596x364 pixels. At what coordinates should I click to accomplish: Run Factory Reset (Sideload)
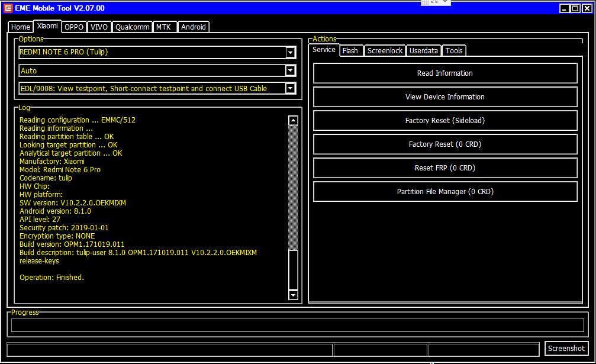[x=445, y=121]
